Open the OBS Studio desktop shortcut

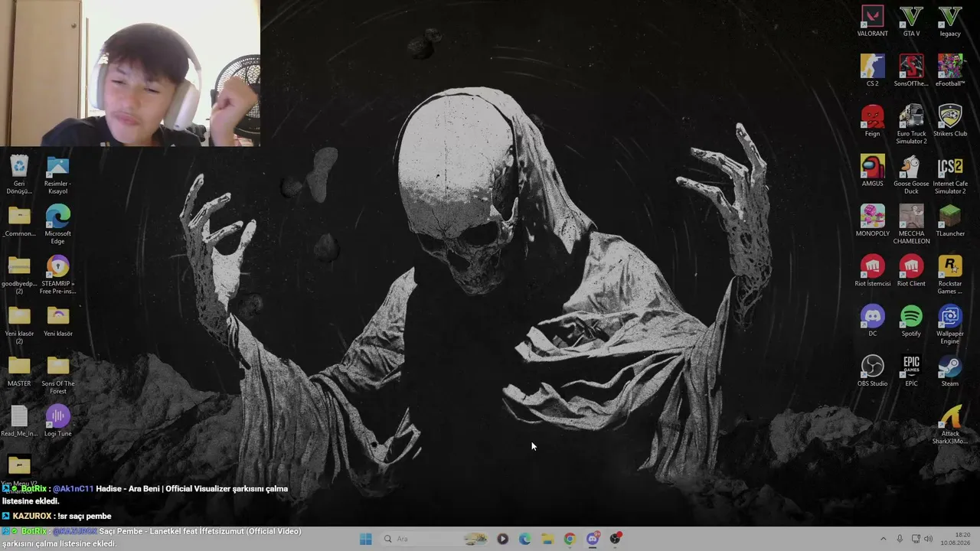(x=872, y=371)
